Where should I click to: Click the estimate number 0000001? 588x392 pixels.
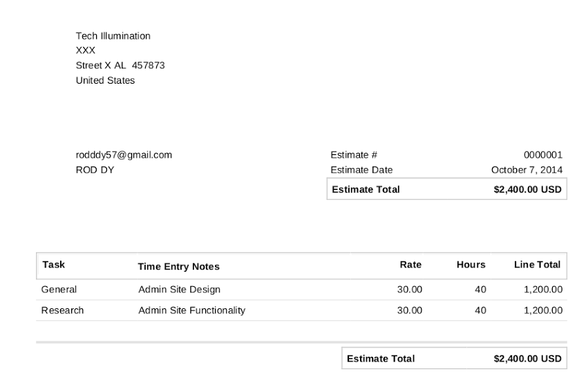pos(543,155)
